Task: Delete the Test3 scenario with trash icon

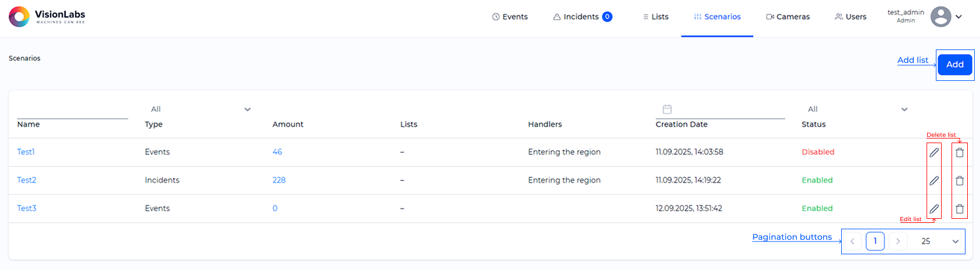Action: coord(960,208)
